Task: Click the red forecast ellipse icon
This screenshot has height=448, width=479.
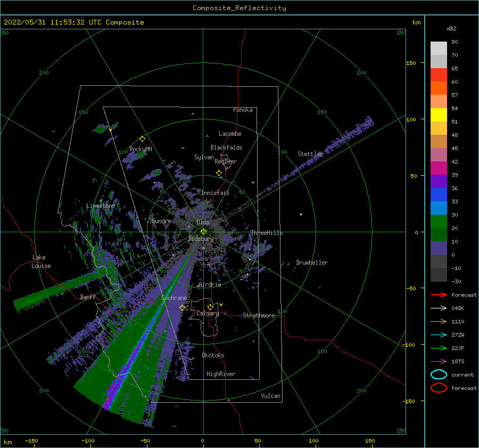Action: pos(439,388)
